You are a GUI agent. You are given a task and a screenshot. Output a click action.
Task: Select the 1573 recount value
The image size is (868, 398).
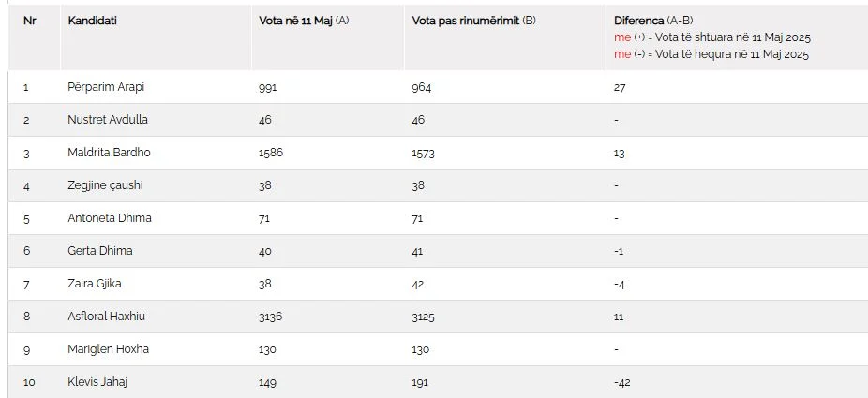(423, 154)
